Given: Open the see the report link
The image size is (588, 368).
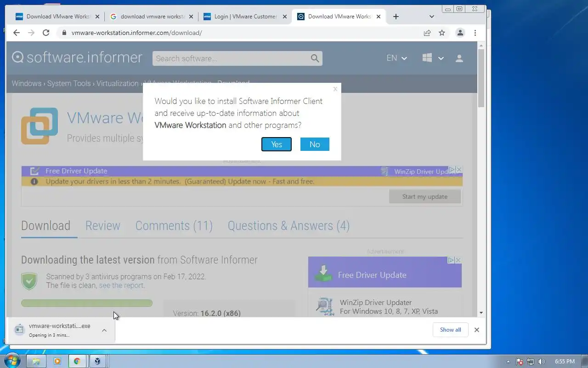Looking at the screenshot, I should (x=121, y=285).
